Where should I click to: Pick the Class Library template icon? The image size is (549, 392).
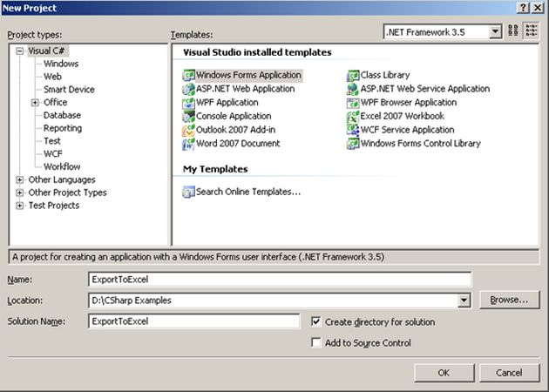(353, 75)
